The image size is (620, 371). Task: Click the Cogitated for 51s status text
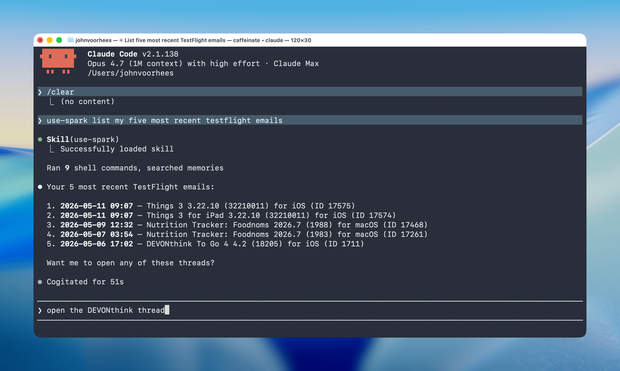click(x=85, y=282)
